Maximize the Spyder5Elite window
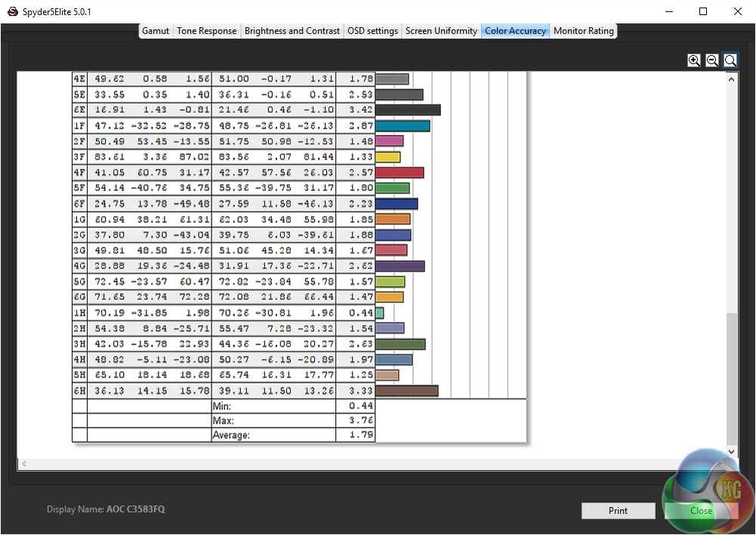This screenshot has height=535, width=756. coord(703,12)
